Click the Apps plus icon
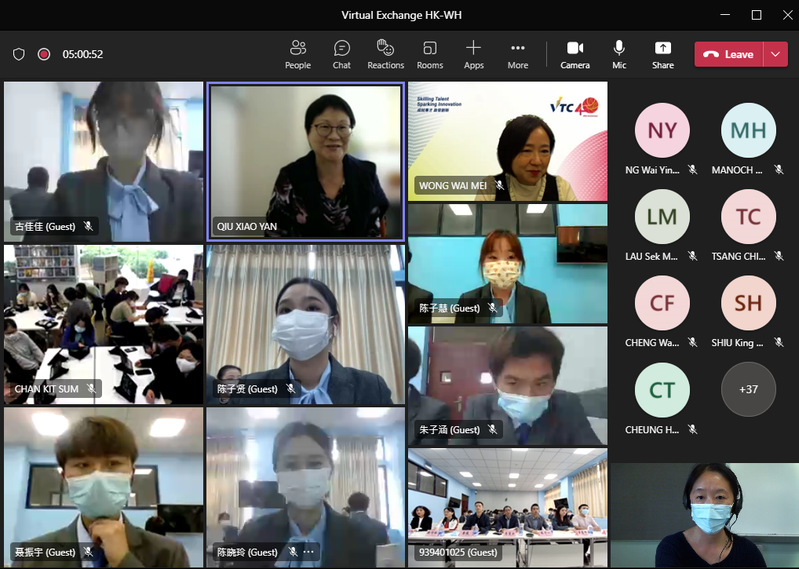Image resolution: width=799 pixels, height=569 pixels. point(474,54)
